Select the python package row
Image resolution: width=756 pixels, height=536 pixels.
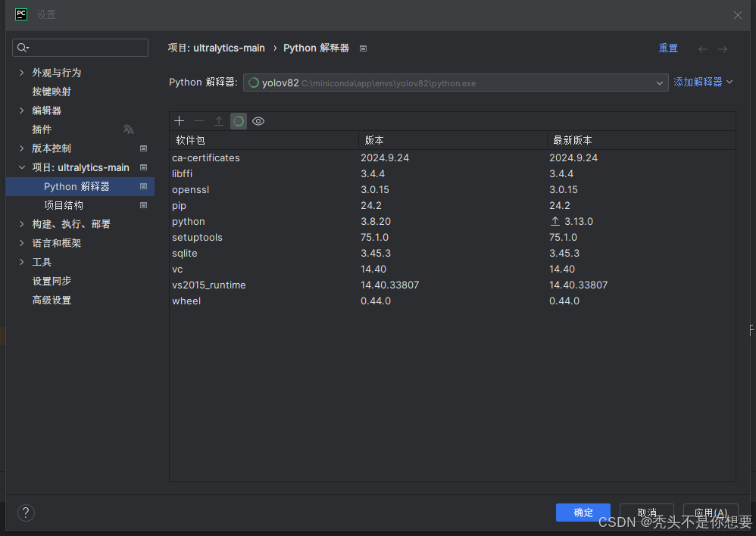click(452, 221)
